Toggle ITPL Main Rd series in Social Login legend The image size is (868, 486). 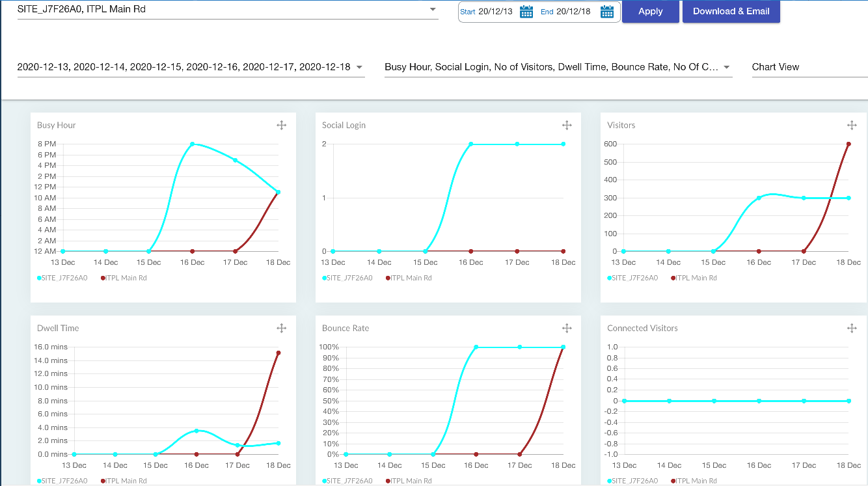click(x=409, y=278)
